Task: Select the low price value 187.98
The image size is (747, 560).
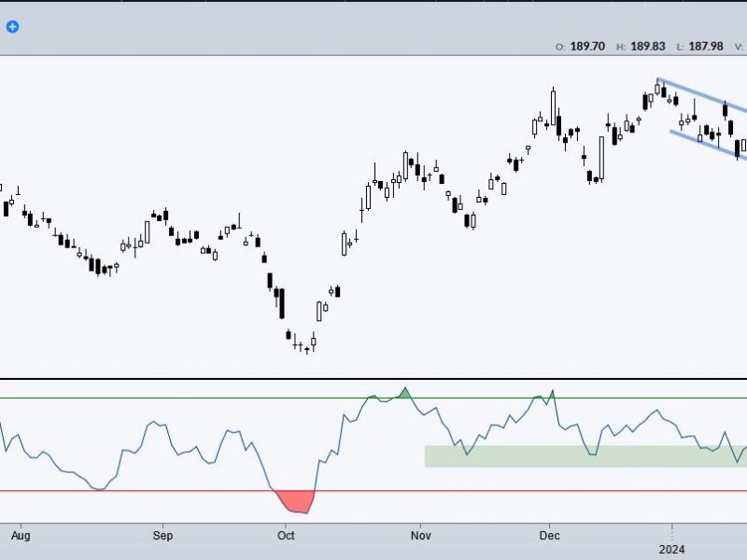Action: click(x=706, y=46)
